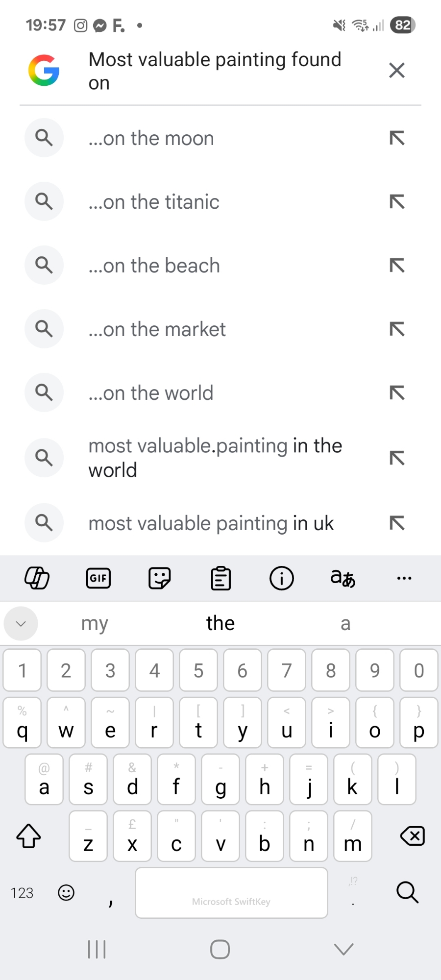Insert the predicted word "the"
The height and width of the screenshot is (980, 441).
pos(220,623)
